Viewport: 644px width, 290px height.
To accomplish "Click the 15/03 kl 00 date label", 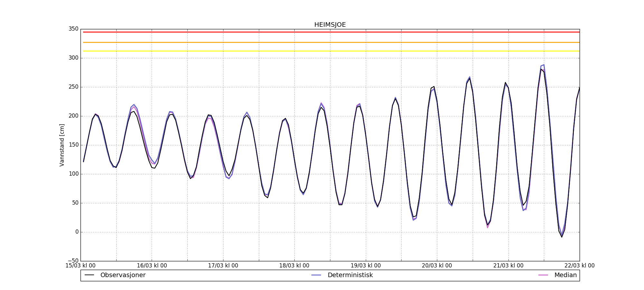I will point(80,266).
